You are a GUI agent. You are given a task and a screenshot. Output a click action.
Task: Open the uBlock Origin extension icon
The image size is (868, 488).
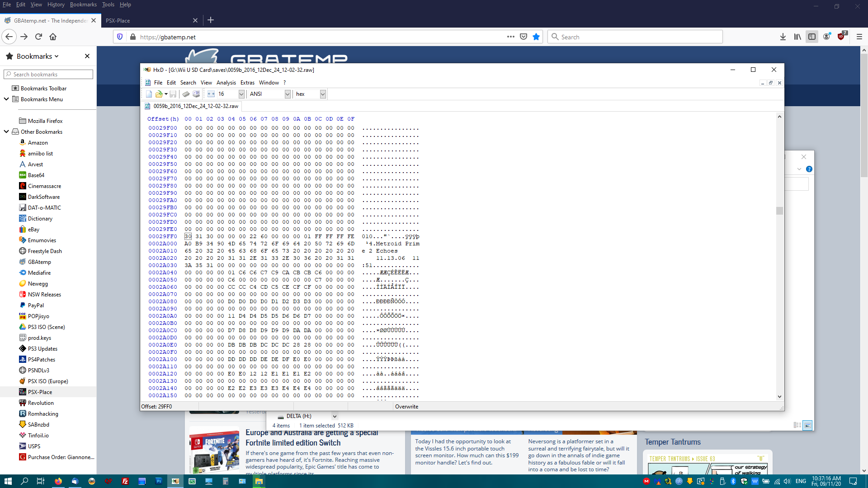pyautogui.click(x=841, y=37)
